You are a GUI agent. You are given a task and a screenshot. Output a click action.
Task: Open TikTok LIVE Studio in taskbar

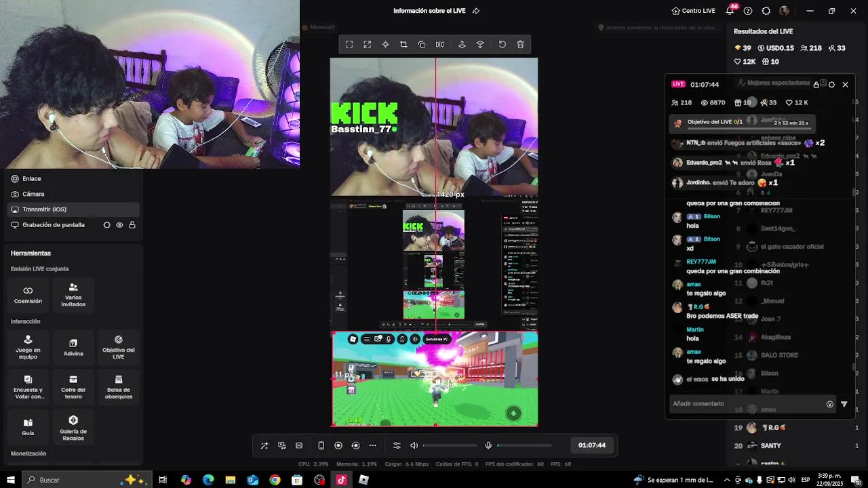[x=341, y=480]
